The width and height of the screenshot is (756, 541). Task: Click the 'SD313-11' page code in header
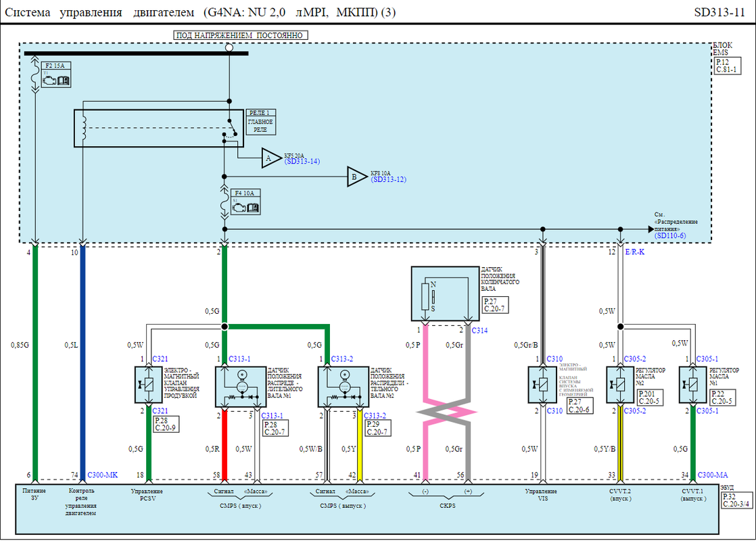pyautogui.click(x=719, y=12)
